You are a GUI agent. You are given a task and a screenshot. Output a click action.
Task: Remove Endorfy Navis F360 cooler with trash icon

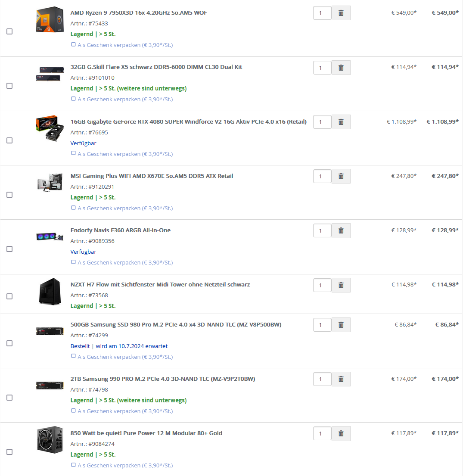(341, 230)
